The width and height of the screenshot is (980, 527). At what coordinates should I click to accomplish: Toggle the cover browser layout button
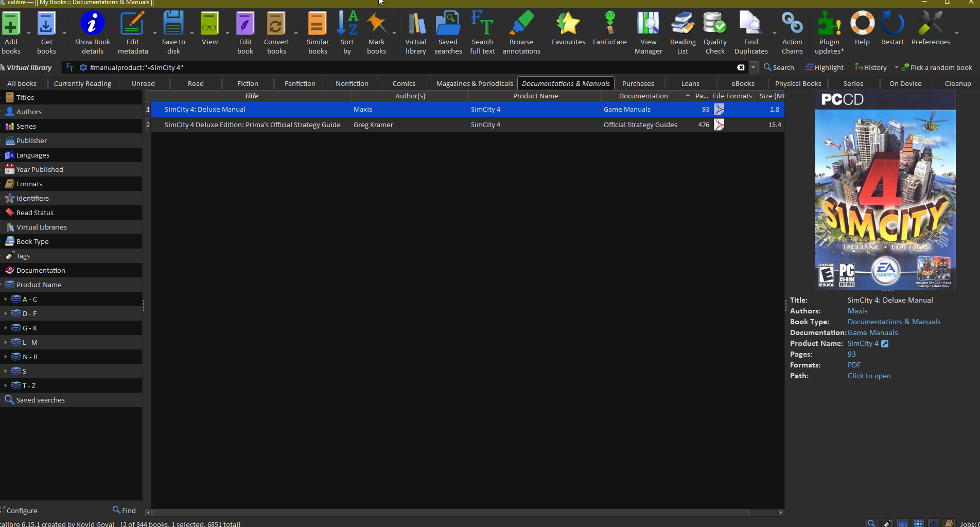902,523
